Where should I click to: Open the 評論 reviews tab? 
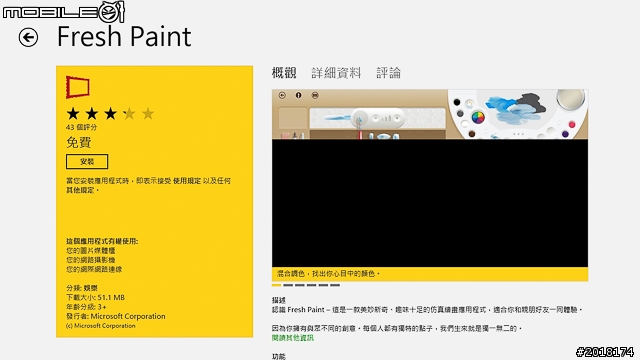click(x=389, y=73)
